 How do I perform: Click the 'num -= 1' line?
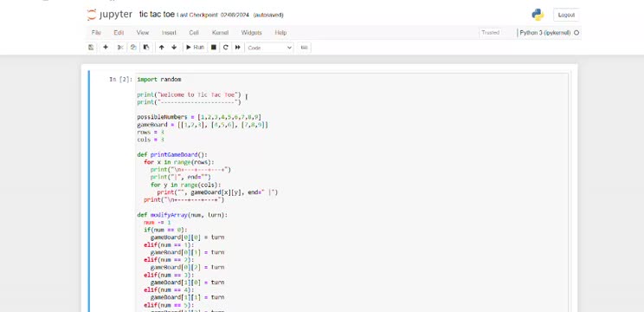coord(157,223)
